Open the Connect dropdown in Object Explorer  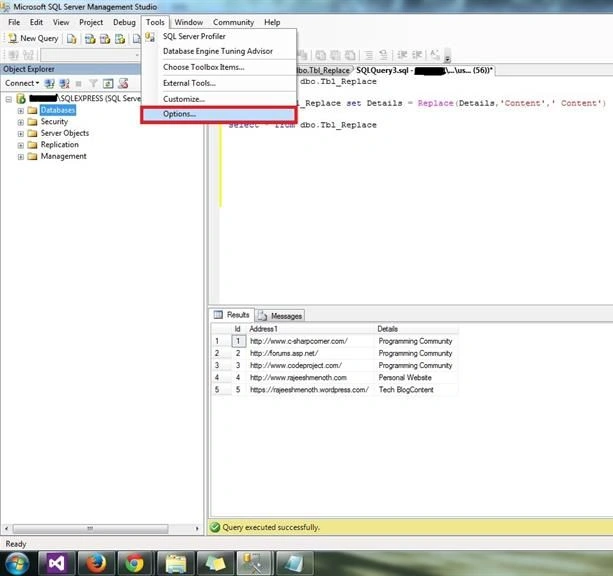click(x=22, y=83)
